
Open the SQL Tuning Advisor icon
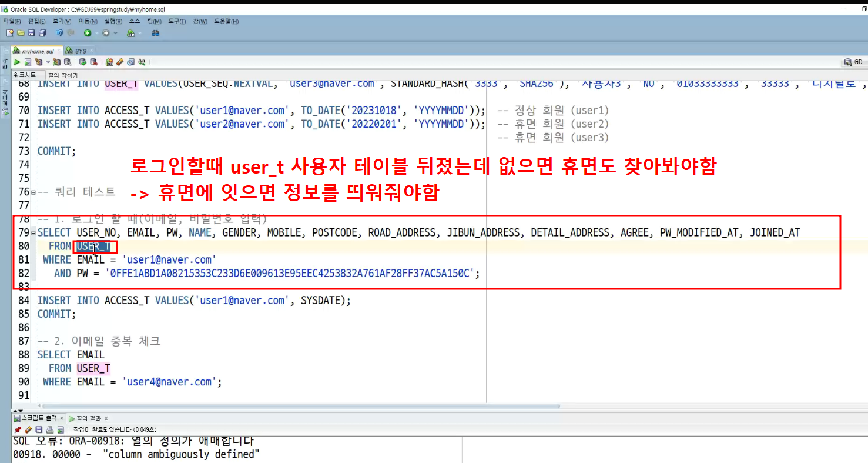[x=68, y=62]
